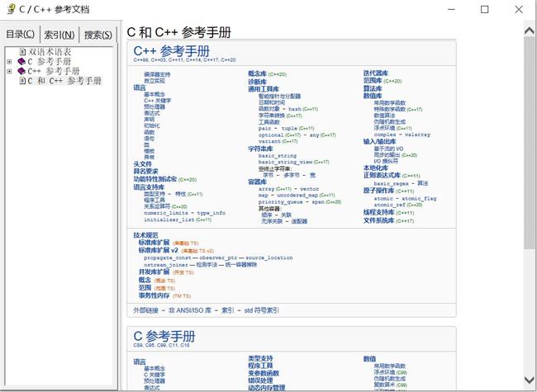Open the initializer_list link
Image resolution: width=537 pixels, height=392 pixels.
coord(169,220)
